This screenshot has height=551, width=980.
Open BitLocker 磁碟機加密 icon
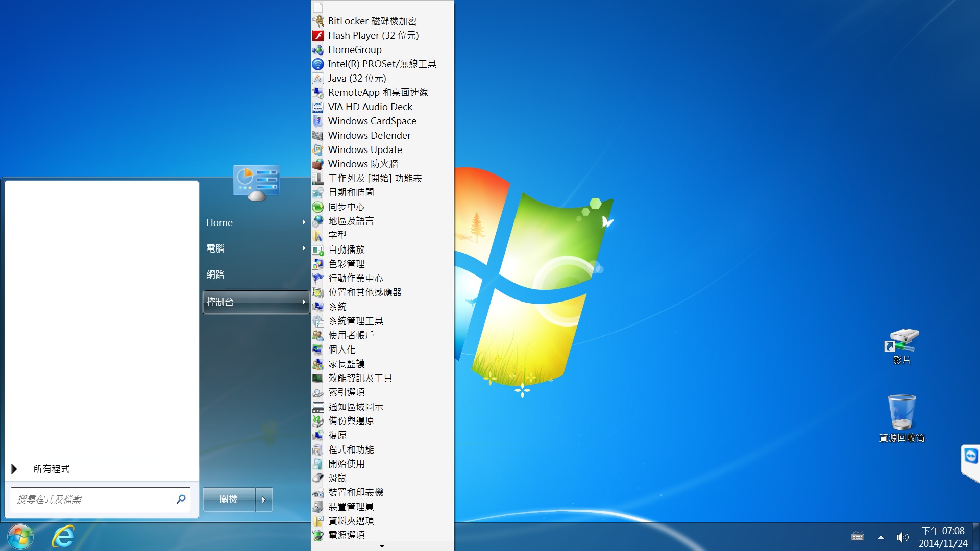318,21
